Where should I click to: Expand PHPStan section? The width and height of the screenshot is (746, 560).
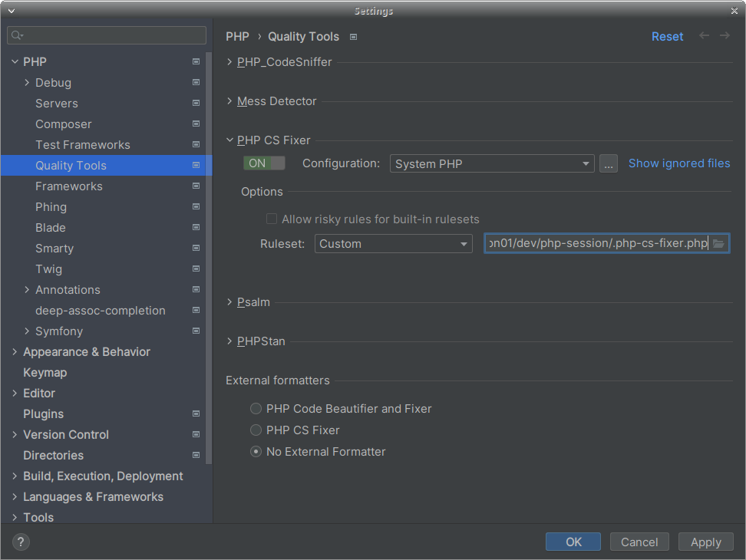[x=229, y=341]
